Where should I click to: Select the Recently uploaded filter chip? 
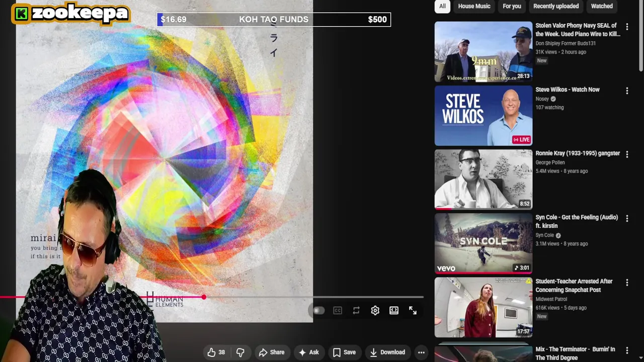pos(556,6)
